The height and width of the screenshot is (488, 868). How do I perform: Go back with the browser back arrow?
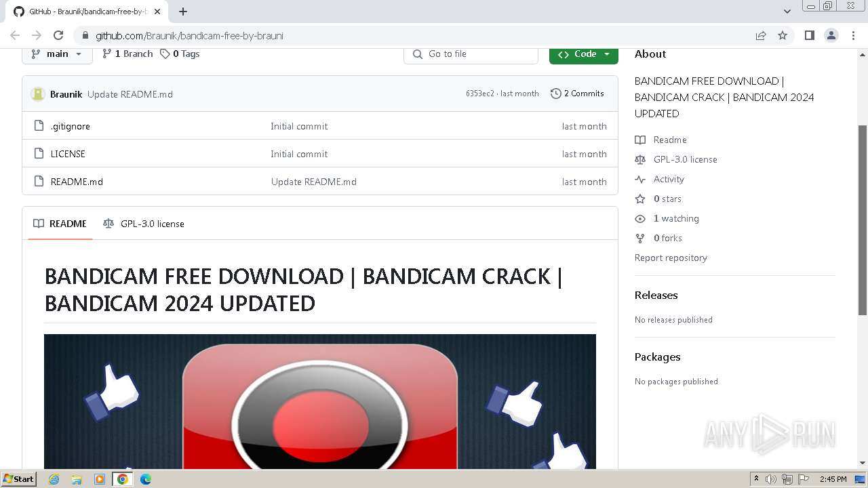pyautogui.click(x=15, y=35)
